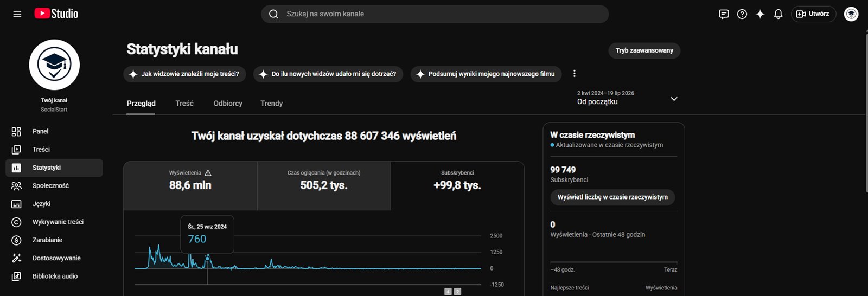Open Dostosowywanie in the sidebar
Screen dimensions: 868x296
tap(54, 258)
